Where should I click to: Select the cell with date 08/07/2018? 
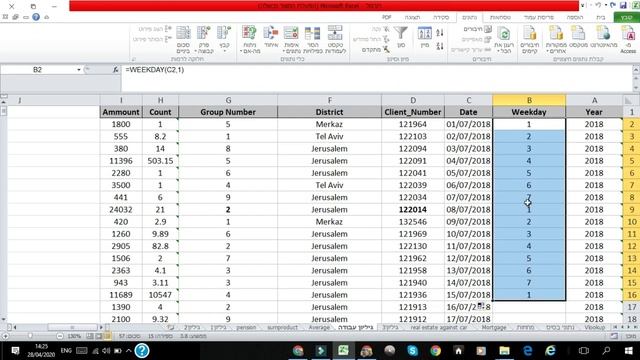point(468,209)
